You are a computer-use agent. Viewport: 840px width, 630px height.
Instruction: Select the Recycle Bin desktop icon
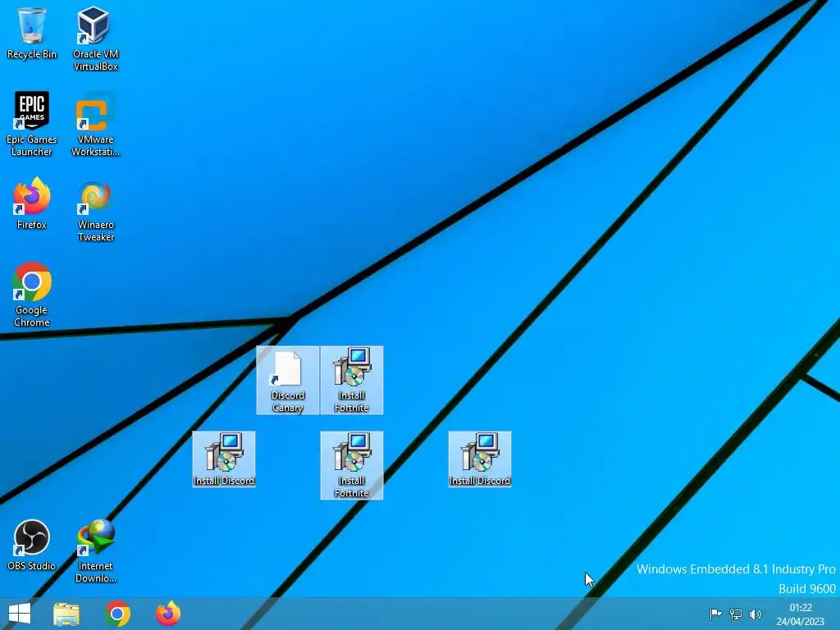32,33
